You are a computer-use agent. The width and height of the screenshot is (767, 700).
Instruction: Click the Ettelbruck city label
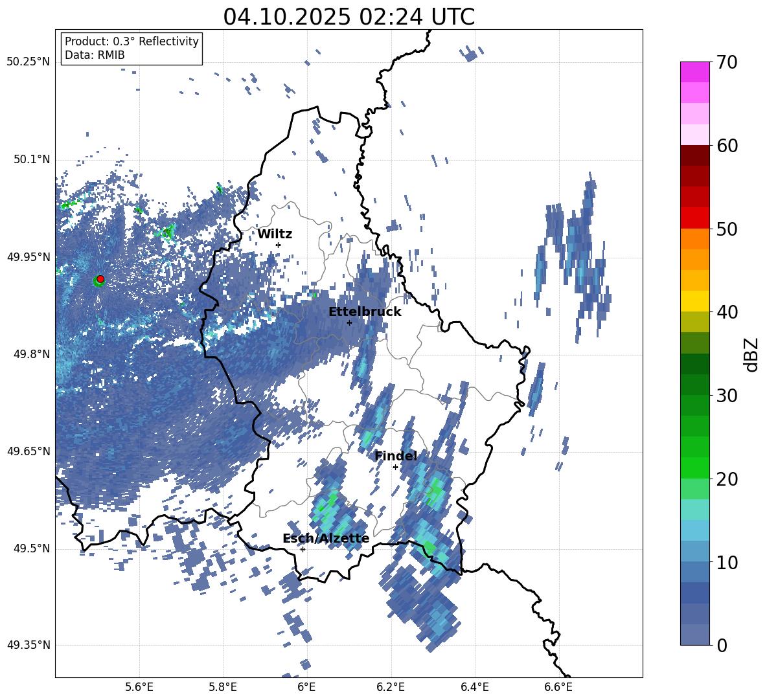point(365,312)
